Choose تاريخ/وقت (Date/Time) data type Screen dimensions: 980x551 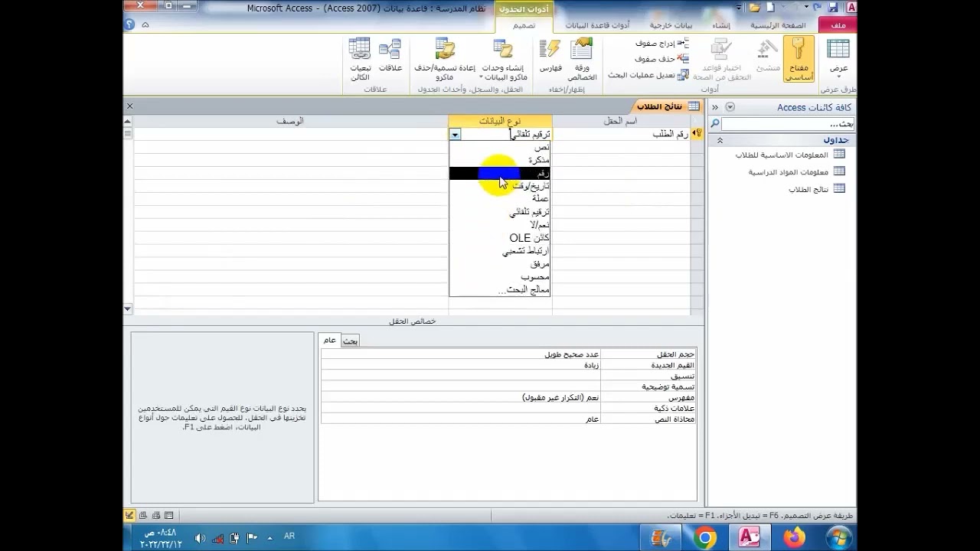point(500,186)
